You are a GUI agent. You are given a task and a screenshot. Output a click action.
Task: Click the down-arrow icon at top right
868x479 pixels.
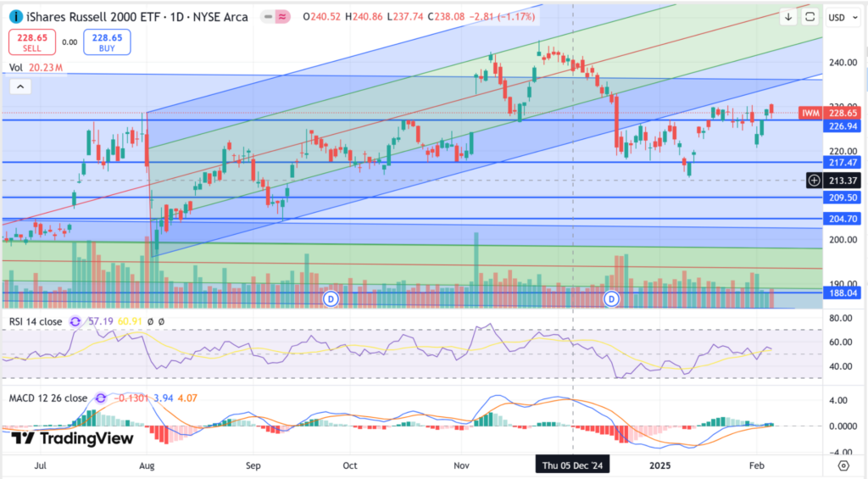pyautogui.click(x=788, y=17)
